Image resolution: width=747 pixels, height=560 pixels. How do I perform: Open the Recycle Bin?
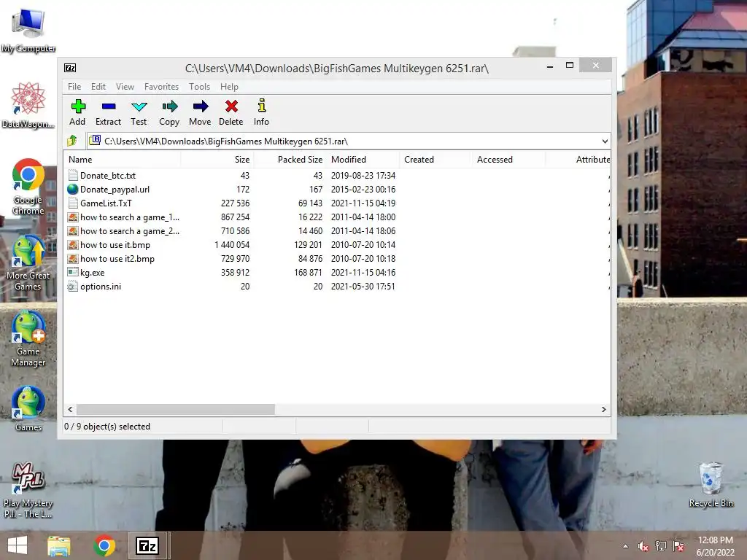[711, 484]
